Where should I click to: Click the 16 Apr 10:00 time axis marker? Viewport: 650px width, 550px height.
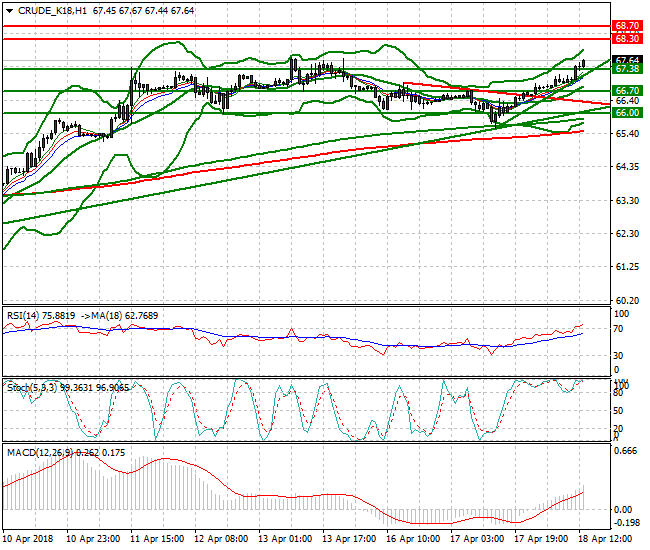pyautogui.click(x=413, y=539)
